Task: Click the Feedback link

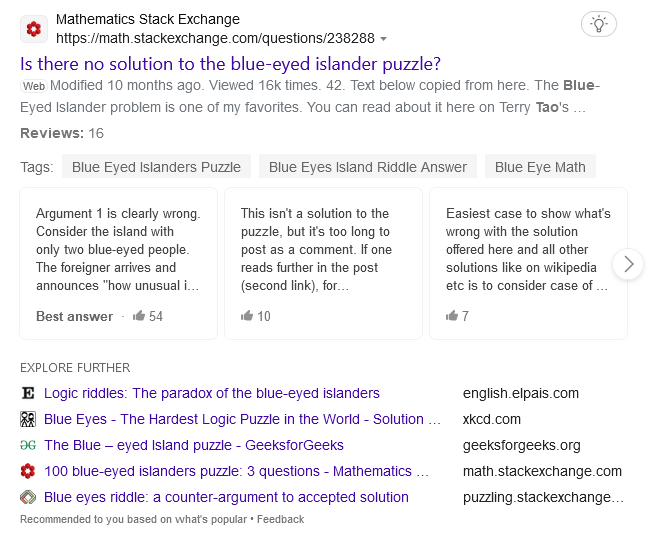Action: 280,519
